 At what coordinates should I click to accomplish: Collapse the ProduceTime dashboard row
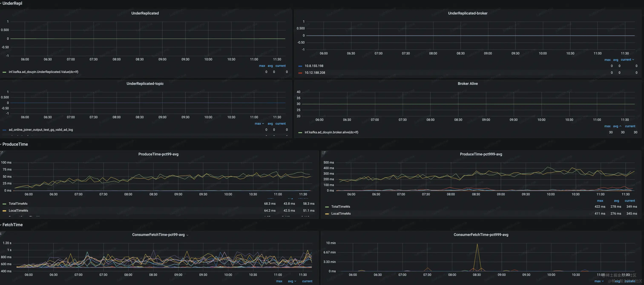(15, 144)
